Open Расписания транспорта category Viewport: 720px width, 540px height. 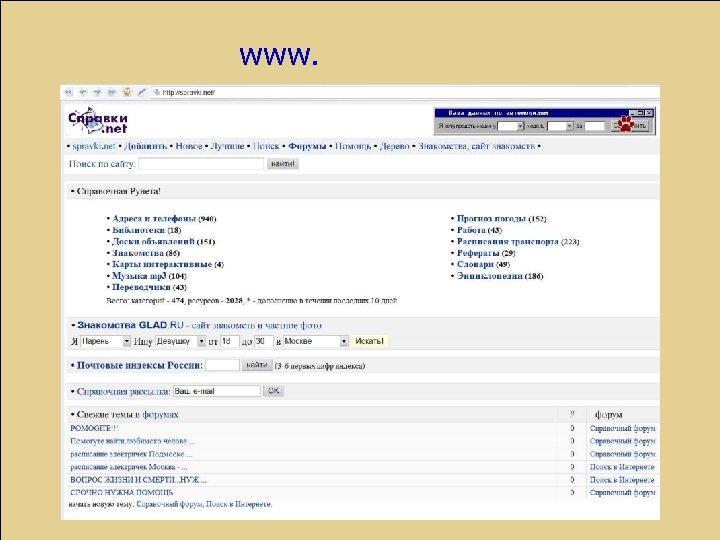pyautogui.click(x=508, y=242)
